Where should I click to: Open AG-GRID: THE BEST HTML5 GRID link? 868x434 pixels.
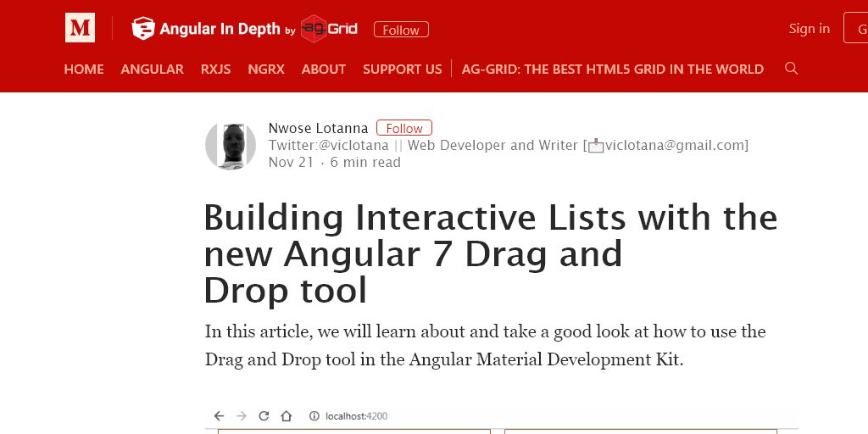point(613,70)
